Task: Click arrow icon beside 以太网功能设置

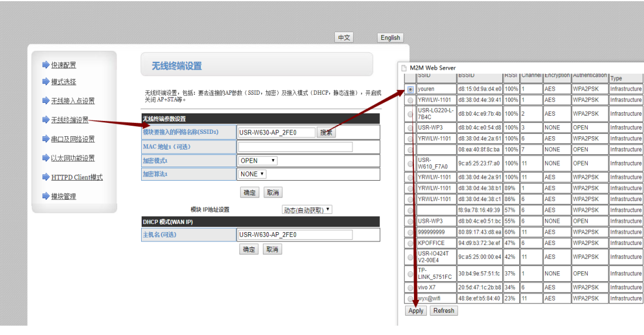Action: click(x=46, y=158)
